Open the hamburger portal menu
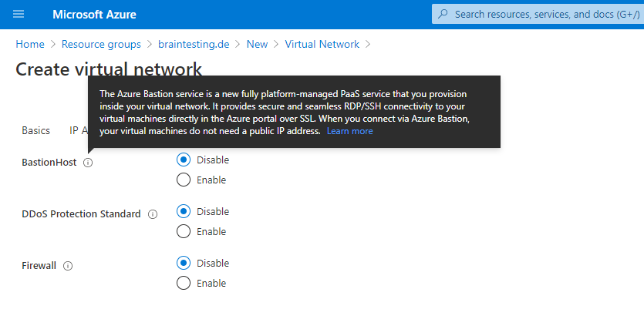 pyautogui.click(x=19, y=15)
